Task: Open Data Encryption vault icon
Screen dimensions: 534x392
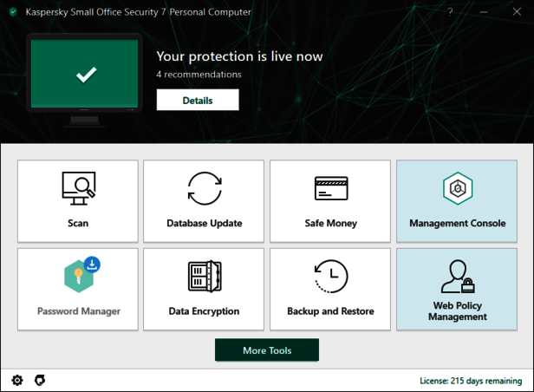Action: click(x=205, y=277)
